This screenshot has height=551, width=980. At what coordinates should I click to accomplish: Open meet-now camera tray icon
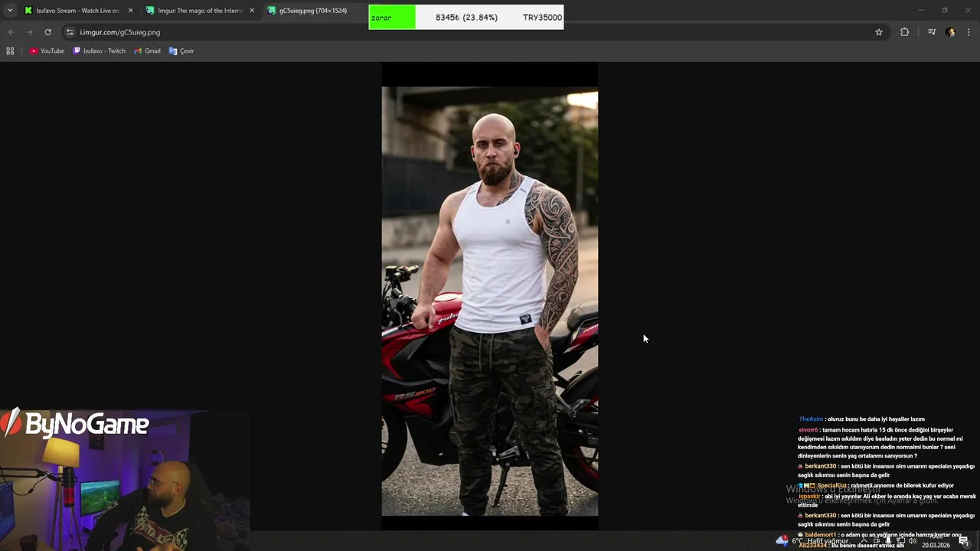pos(876,541)
